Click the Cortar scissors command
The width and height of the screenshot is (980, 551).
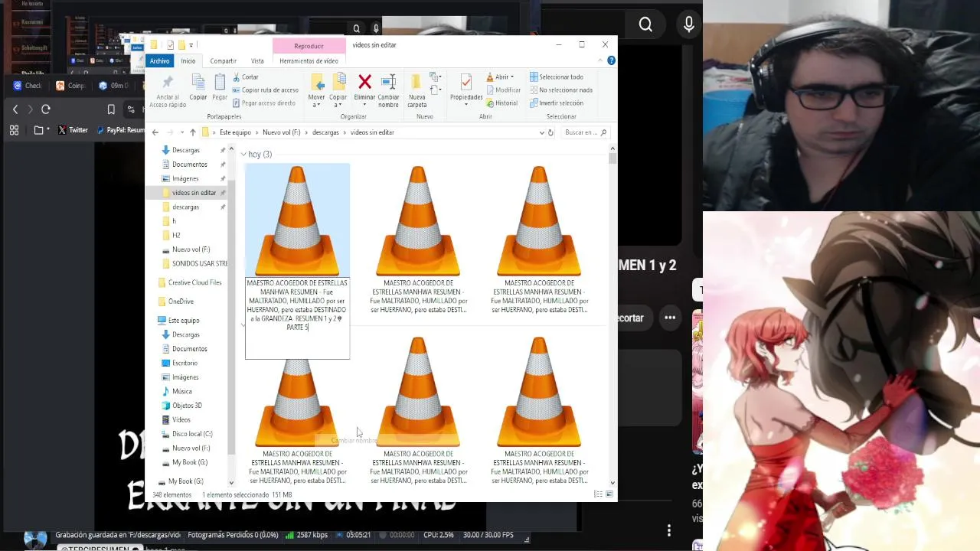pos(245,77)
